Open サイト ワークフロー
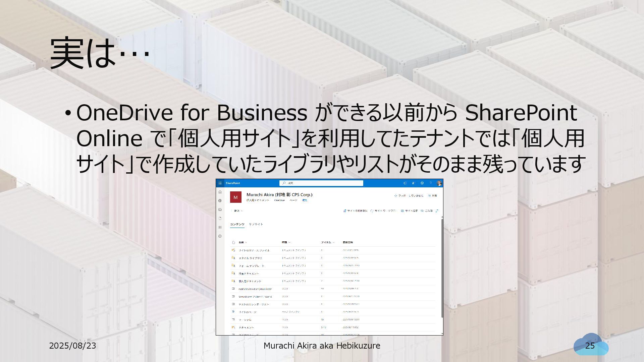This screenshot has height=362, width=644. pos(384,211)
